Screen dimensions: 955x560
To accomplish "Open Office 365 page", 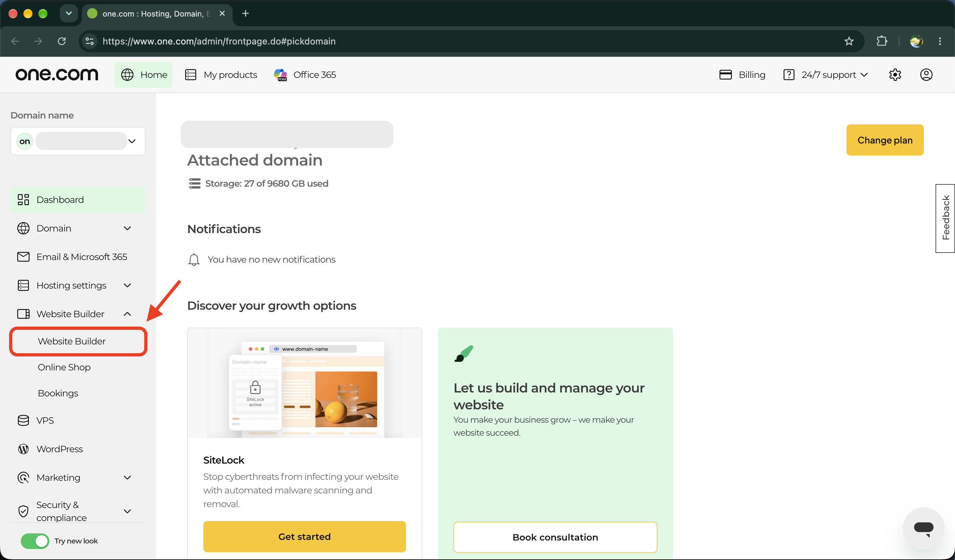I will 305,75.
